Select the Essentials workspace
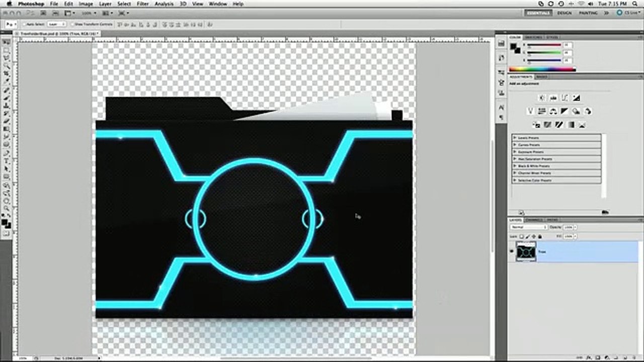The image size is (644, 362). coord(538,13)
